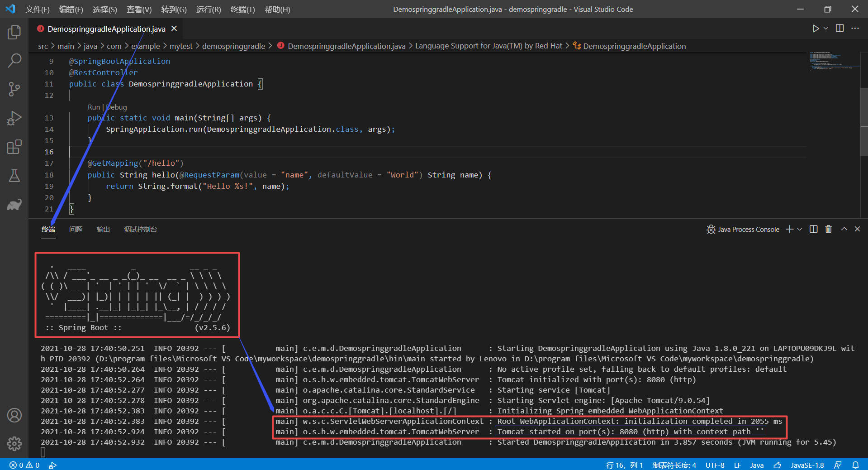Kill the terminal with trash icon

[829, 229]
